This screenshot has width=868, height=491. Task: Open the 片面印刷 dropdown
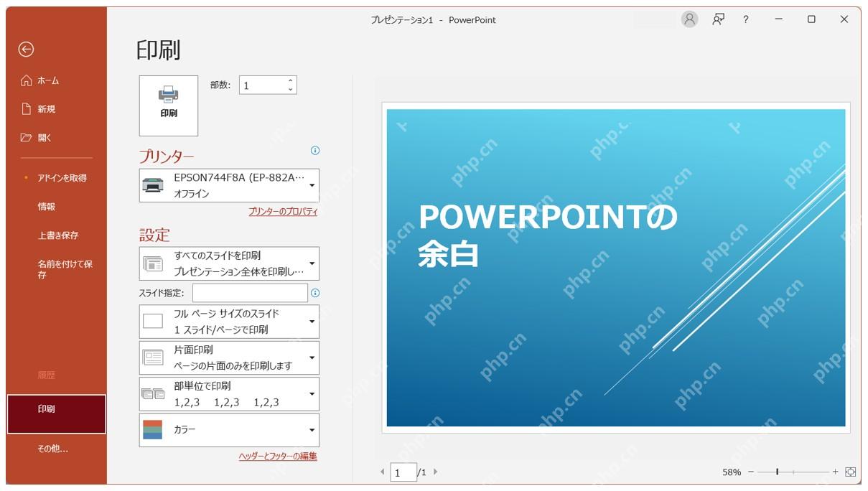229,357
